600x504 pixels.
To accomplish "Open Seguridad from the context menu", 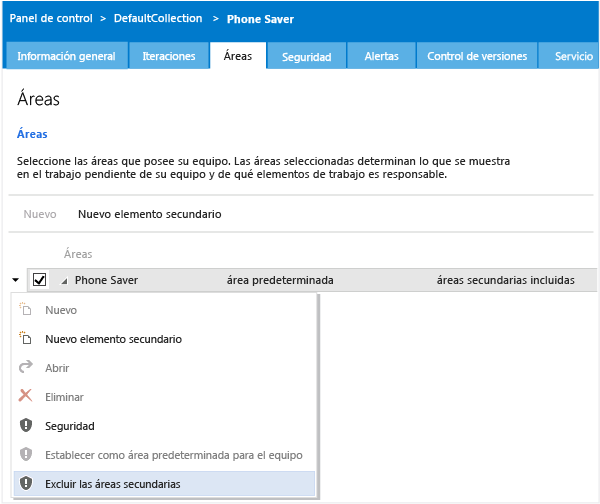I will click(x=70, y=426).
